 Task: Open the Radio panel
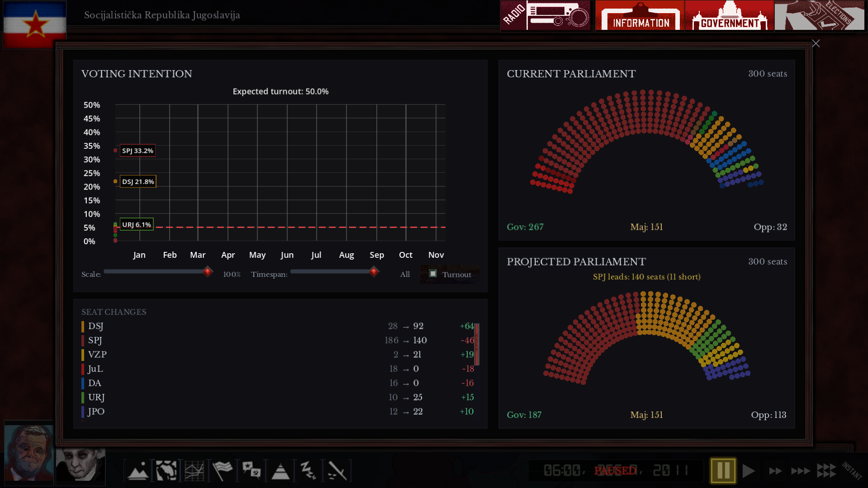[x=546, y=15]
